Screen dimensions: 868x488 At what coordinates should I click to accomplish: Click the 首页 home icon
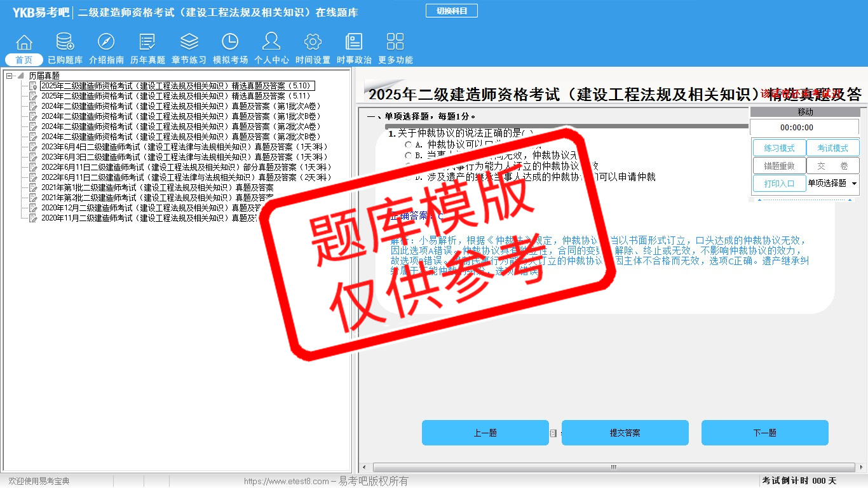(24, 43)
